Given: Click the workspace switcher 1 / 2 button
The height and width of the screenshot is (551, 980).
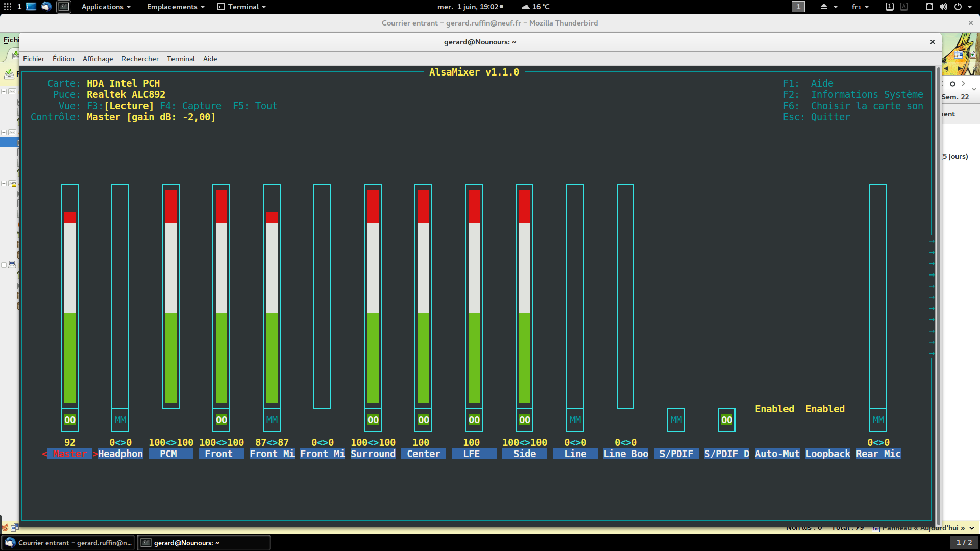Looking at the screenshot, I should coord(964,542).
